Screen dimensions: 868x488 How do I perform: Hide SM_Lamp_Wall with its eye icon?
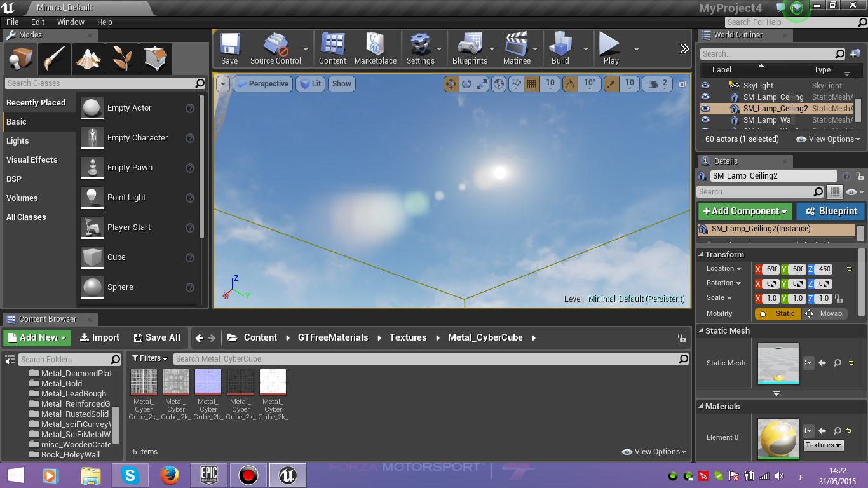[705, 119]
